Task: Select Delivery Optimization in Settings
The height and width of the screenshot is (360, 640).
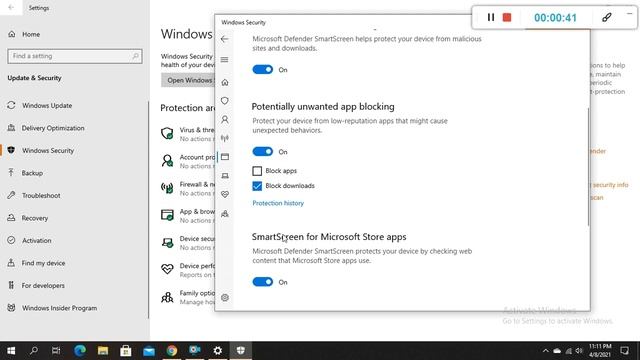Action: coord(74,128)
